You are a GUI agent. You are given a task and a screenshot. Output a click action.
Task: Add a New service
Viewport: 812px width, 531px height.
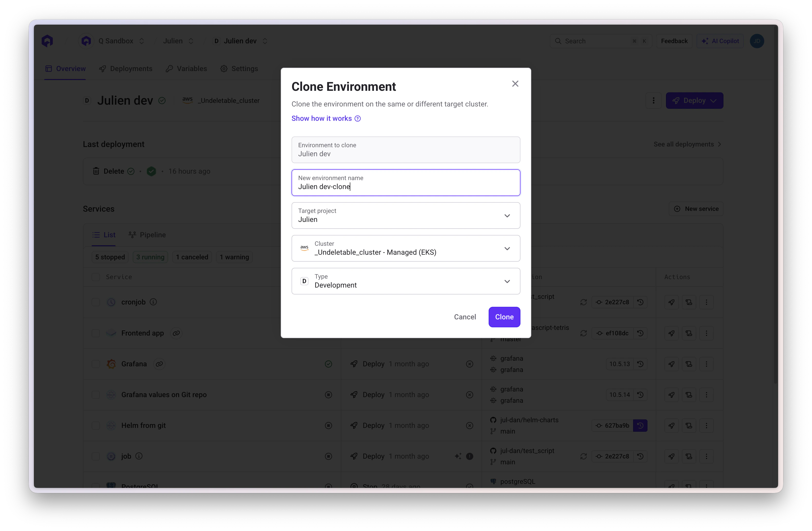coord(696,209)
